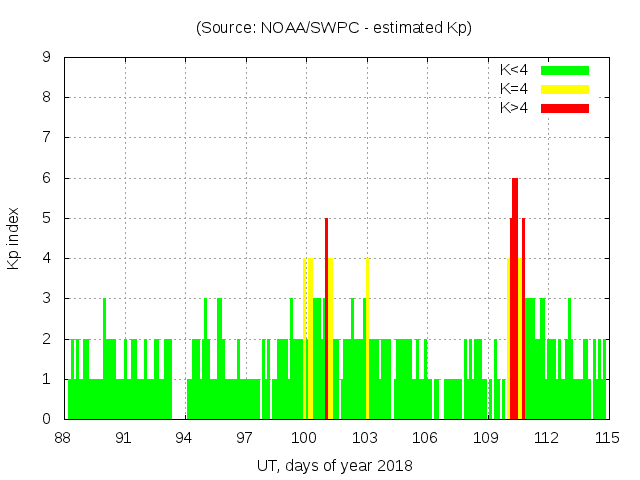Click x-axis tick label 88

pyautogui.click(x=63, y=439)
